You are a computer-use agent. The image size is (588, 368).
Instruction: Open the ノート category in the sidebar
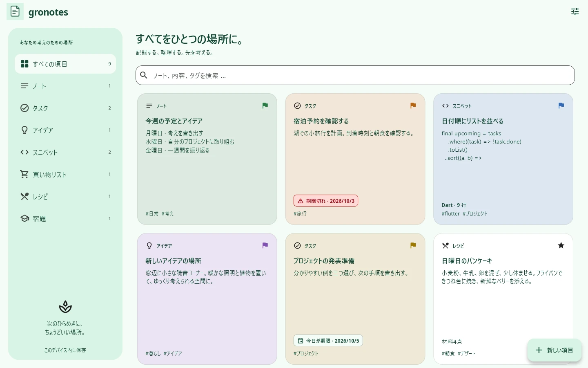click(x=65, y=86)
